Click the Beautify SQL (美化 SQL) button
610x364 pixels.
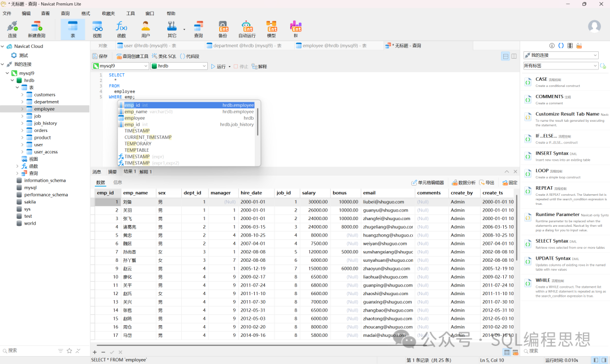[163, 56]
